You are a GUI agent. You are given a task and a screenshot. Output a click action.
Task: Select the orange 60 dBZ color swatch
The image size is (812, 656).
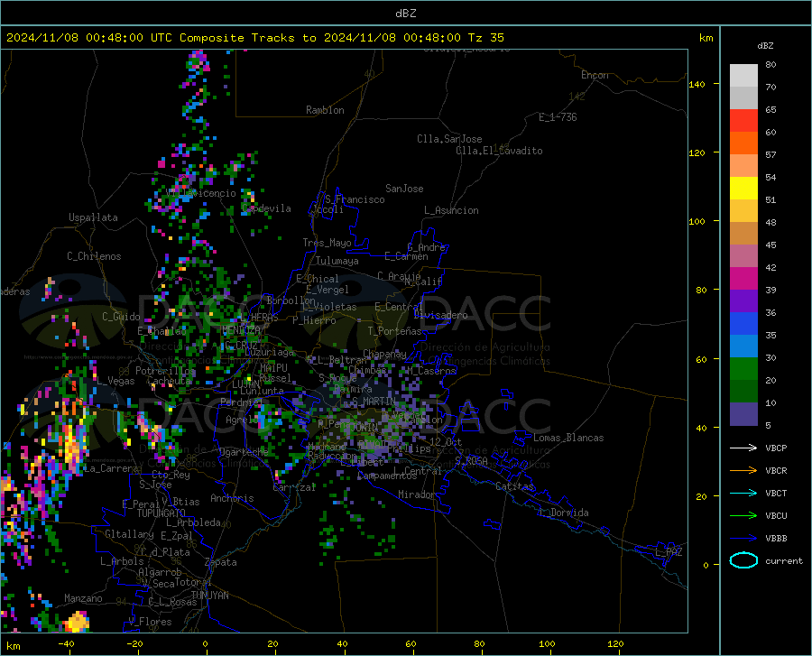tap(743, 143)
